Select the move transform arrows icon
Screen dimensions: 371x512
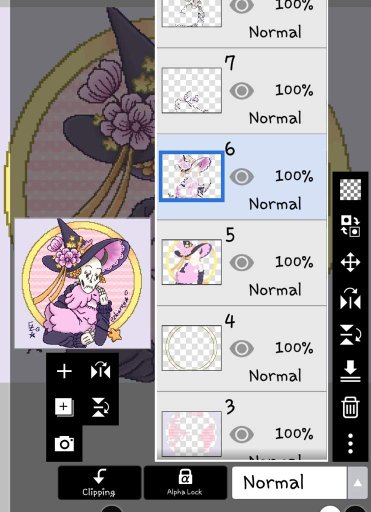(x=350, y=262)
